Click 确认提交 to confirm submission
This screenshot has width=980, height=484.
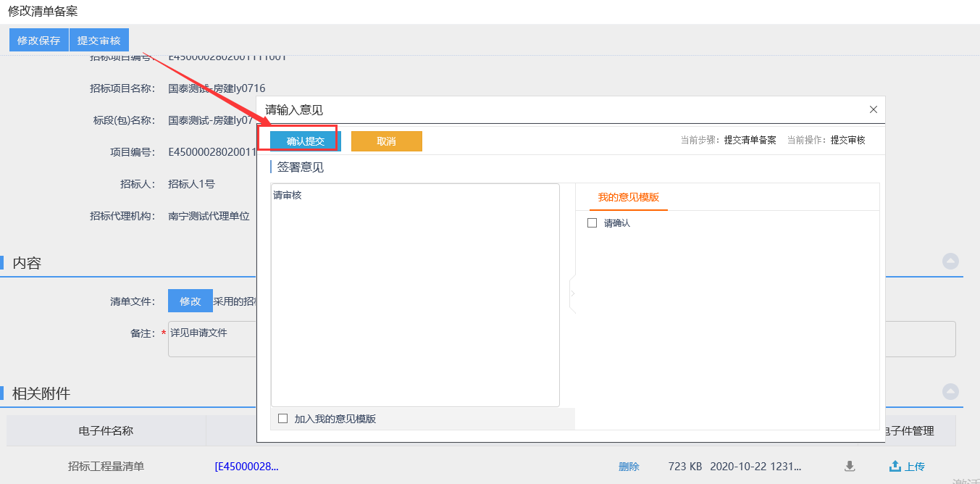tap(305, 141)
